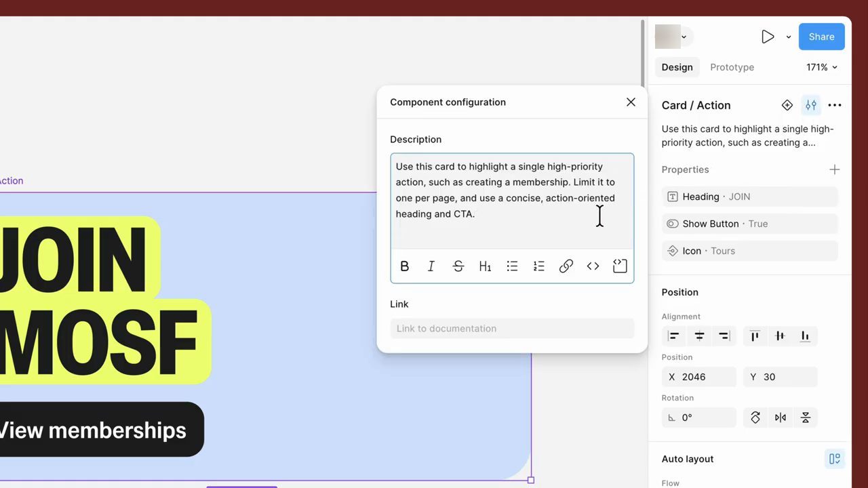Click the Present play icon
Viewport: 868px width, 488px height.
point(768,37)
